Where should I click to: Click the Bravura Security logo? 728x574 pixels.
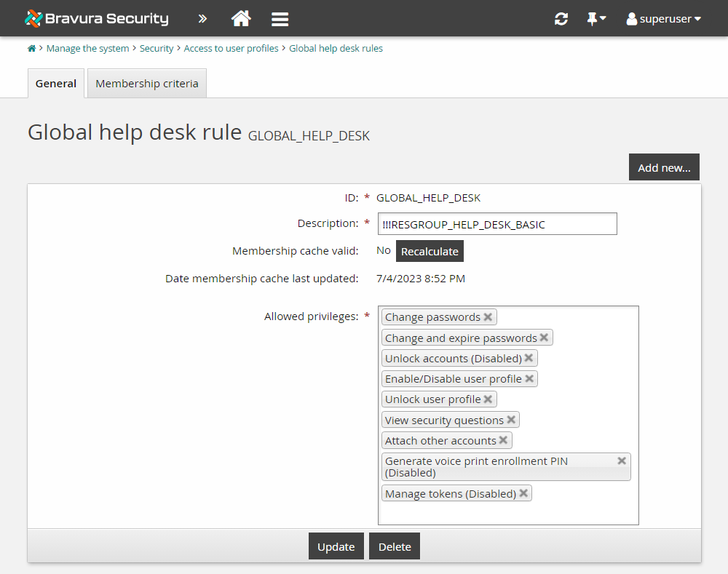96,18
